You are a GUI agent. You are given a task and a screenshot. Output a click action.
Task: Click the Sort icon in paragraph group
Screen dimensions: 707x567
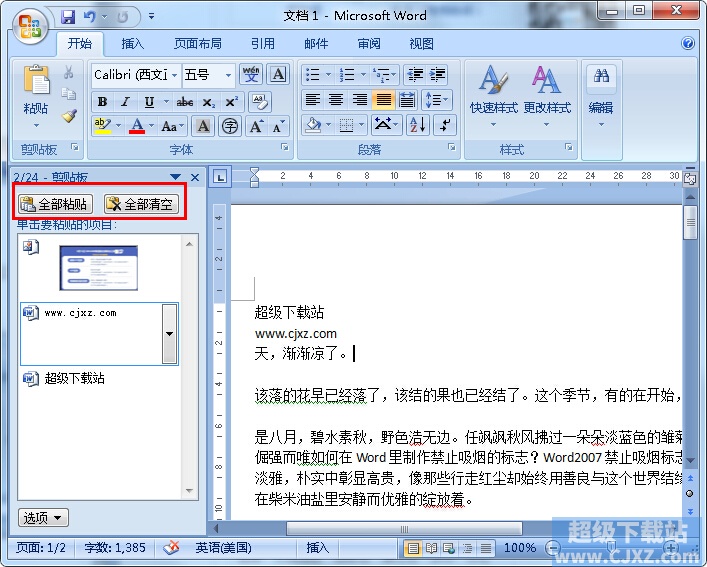(x=417, y=125)
